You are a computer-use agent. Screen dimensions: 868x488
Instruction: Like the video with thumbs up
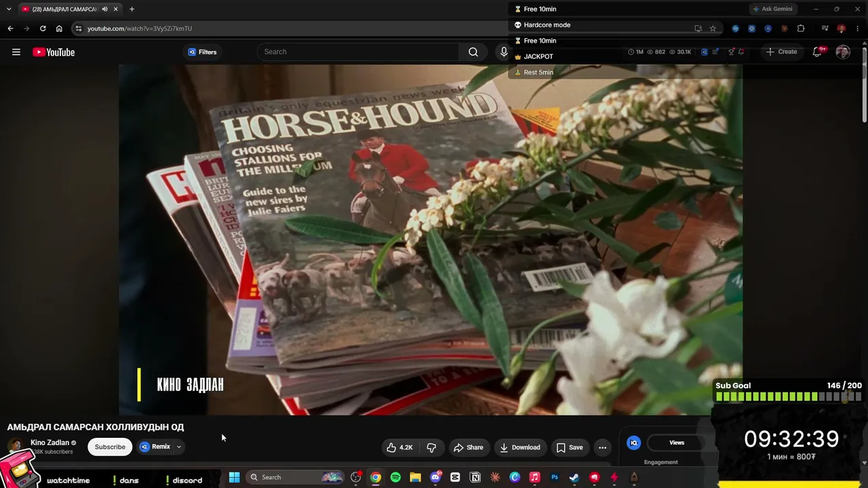click(x=399, y=447)
